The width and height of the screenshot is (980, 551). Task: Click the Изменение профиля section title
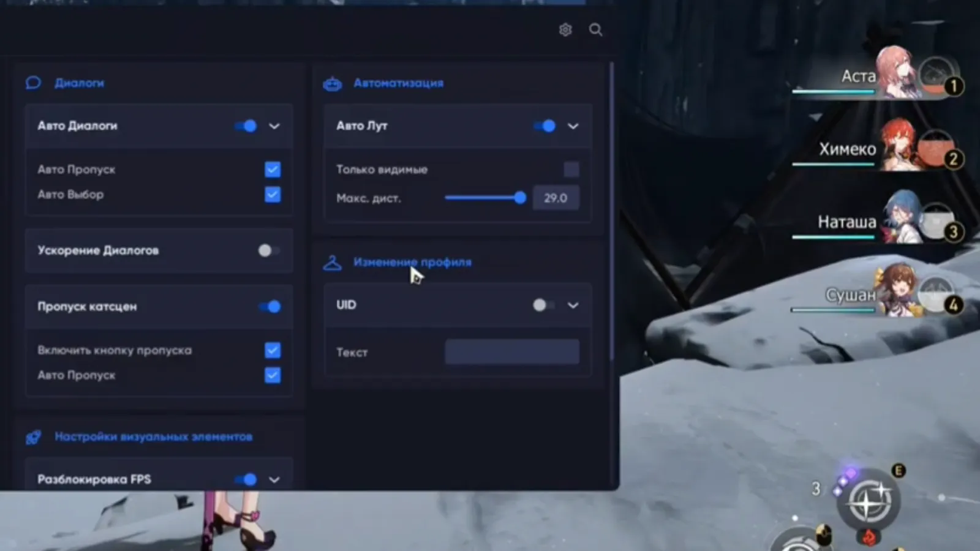click(412, 262)
